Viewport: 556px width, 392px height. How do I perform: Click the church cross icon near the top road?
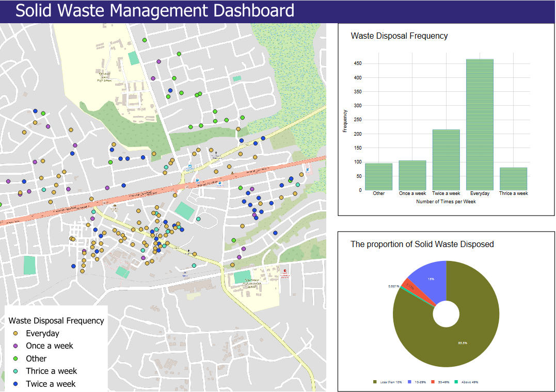216,153
